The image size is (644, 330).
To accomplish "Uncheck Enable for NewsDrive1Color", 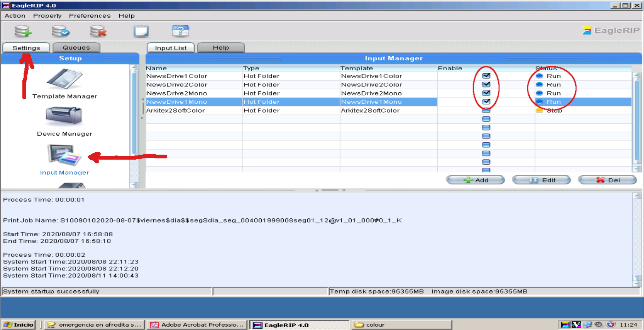I will 486,76.
